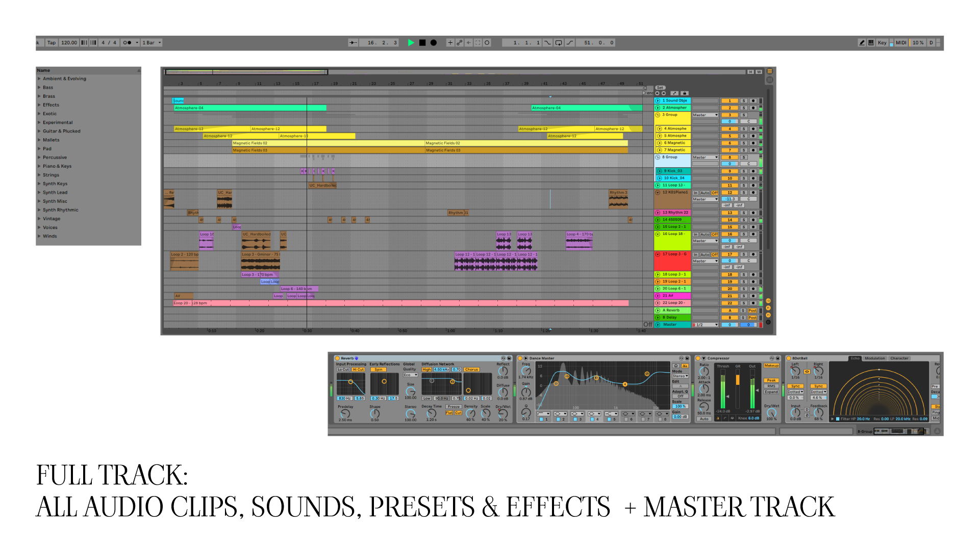980x551 pixels.
Task: Solo track 2 Atmosphere
Action: click(x=744, y=108)
